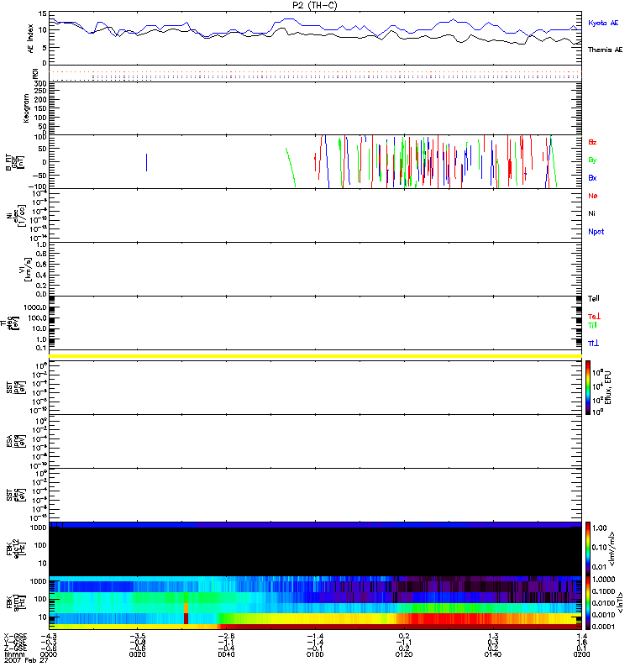The height and width of the screenshot is (672, 630).
Task: Click the Eflux, EFU colorbar
Action: click(x=588, y=388)
